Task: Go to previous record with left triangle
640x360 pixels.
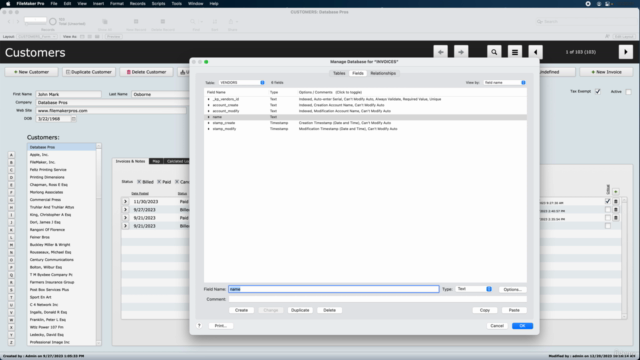Action: click(536, 52)
